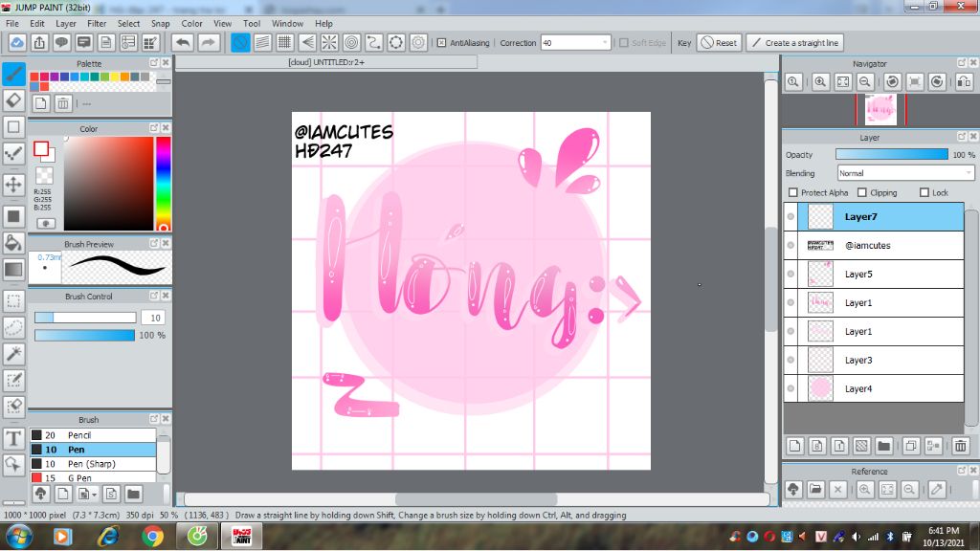Screen dimensions: 980x551
Task: Turn off snap with the blue snap-off icon
Action: pos(240,42)
